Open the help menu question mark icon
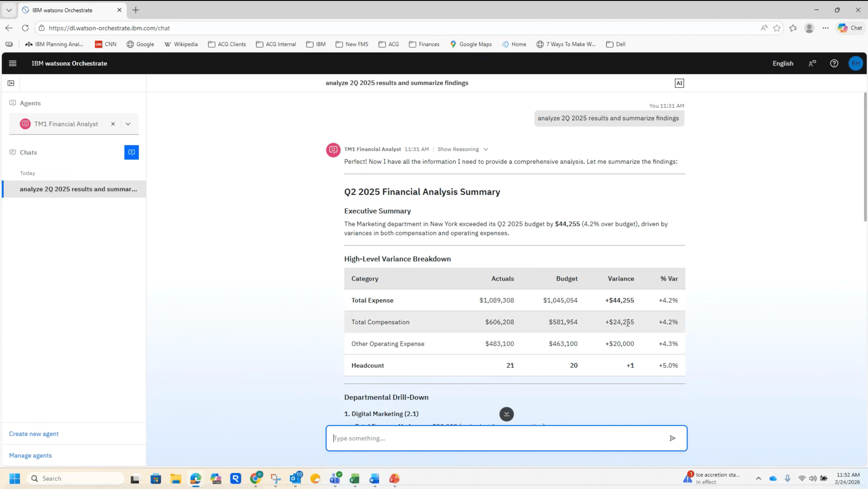The height and width of the screenshot is (489, 868). click(x=834, y=63)
